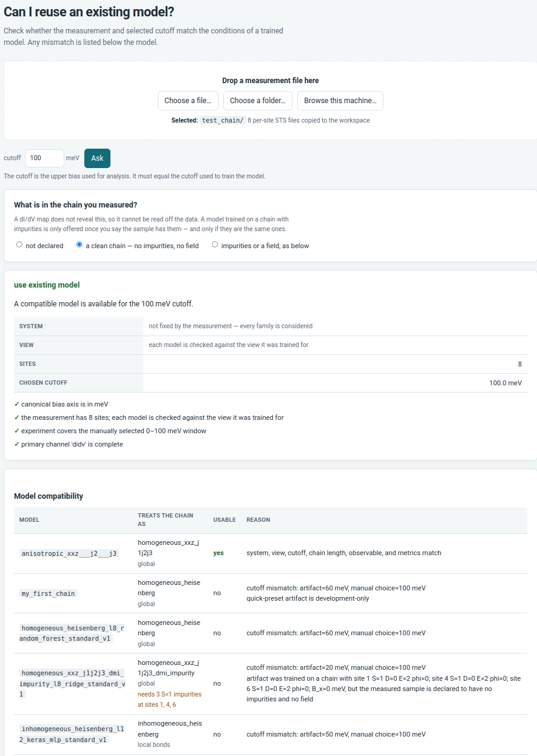This screenshot has height=756, width=537.
Task: Click the chosen cutoff value "100.0 meV"
Action: pyautogui.click(x=505, y=383)
